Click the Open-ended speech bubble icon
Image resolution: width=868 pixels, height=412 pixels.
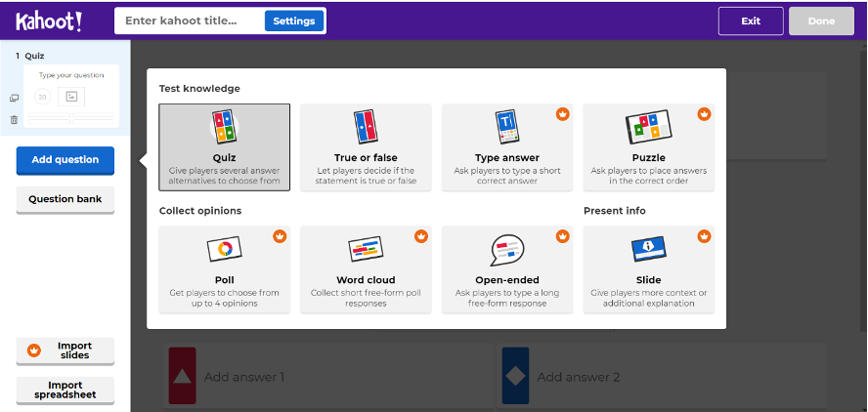tap(507, 249)
